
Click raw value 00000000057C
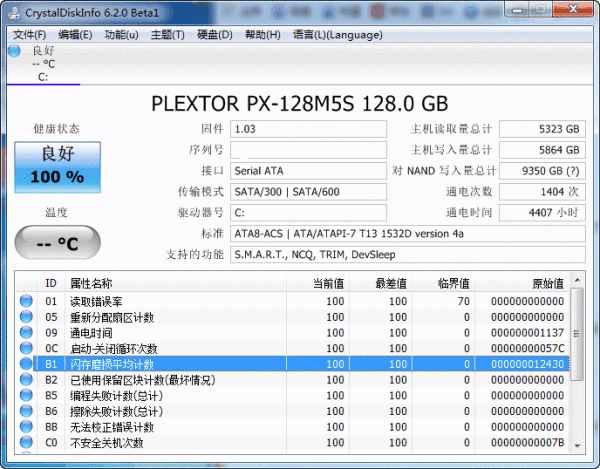[x=527, y=348]
